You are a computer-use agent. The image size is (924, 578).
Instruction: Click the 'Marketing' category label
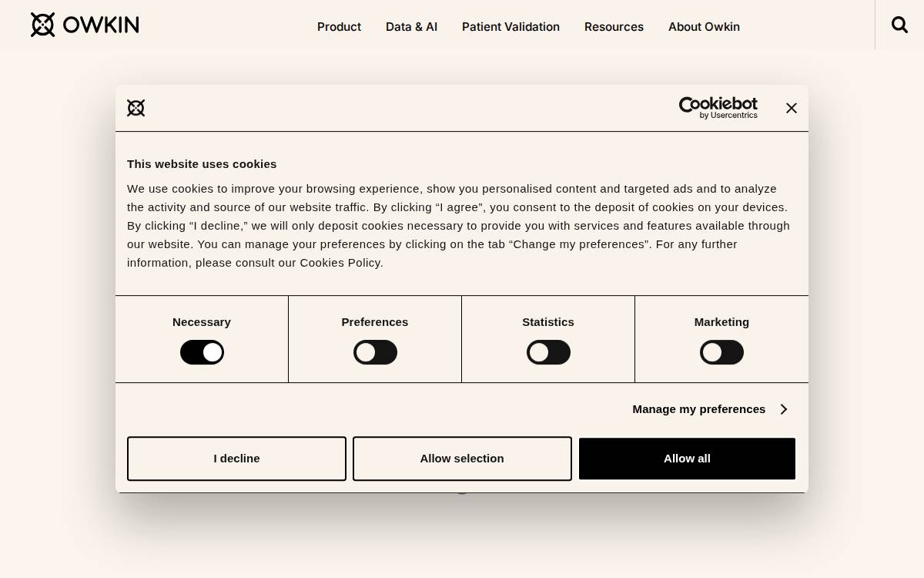(x=721, y=322)
